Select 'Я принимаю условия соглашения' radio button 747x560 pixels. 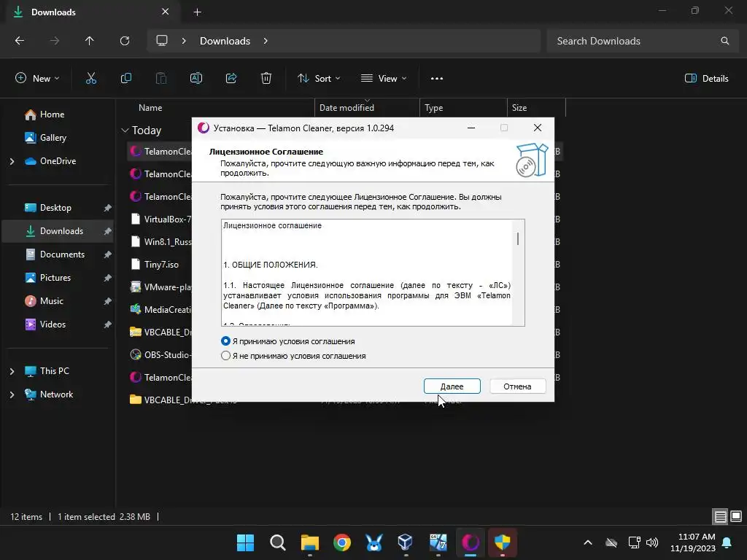coord(226,341)
